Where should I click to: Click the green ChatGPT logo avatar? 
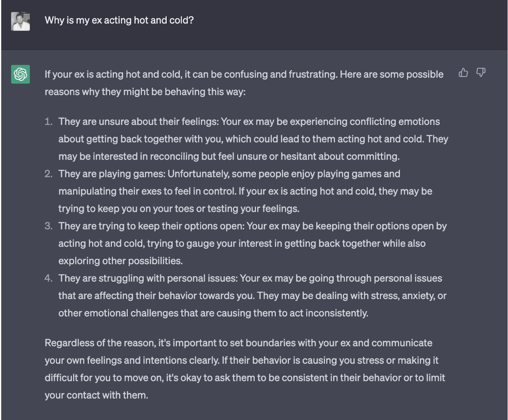[20, 74]
